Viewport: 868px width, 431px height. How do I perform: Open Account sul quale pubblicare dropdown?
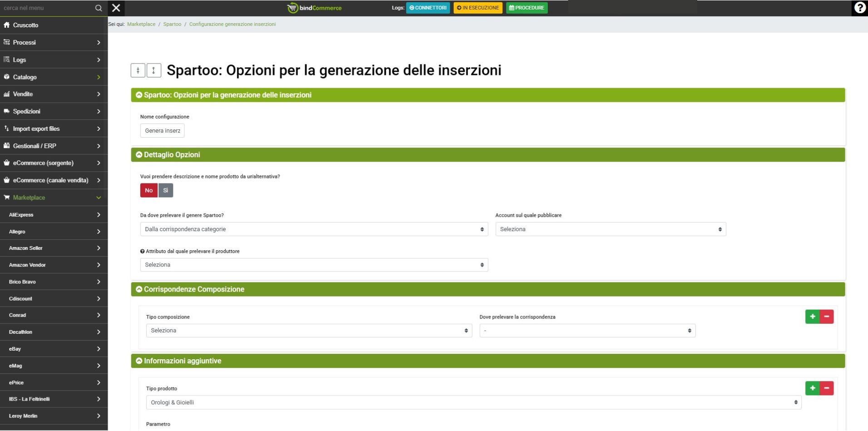click(610, 229)
